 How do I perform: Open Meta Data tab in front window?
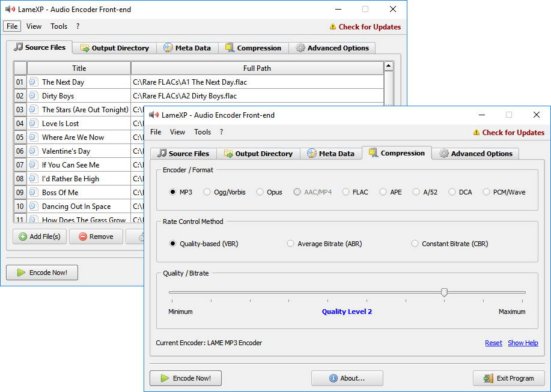(330, 154)
